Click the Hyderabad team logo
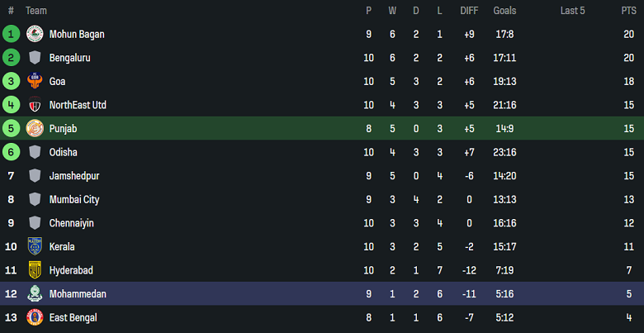Screen dimensions: 644x333 point(35,270)
